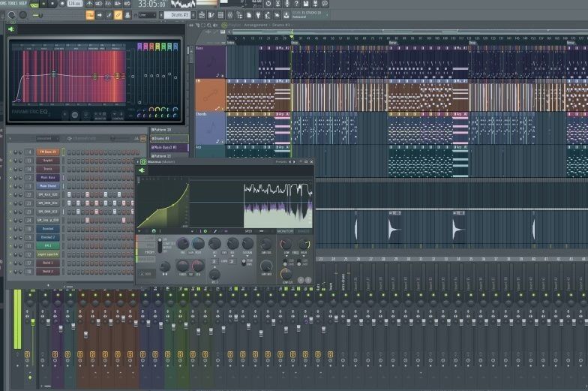Open the HELP menu
The width and height of the screenshot is (588, 391).
pyautogui.click(x=24, y=3)
